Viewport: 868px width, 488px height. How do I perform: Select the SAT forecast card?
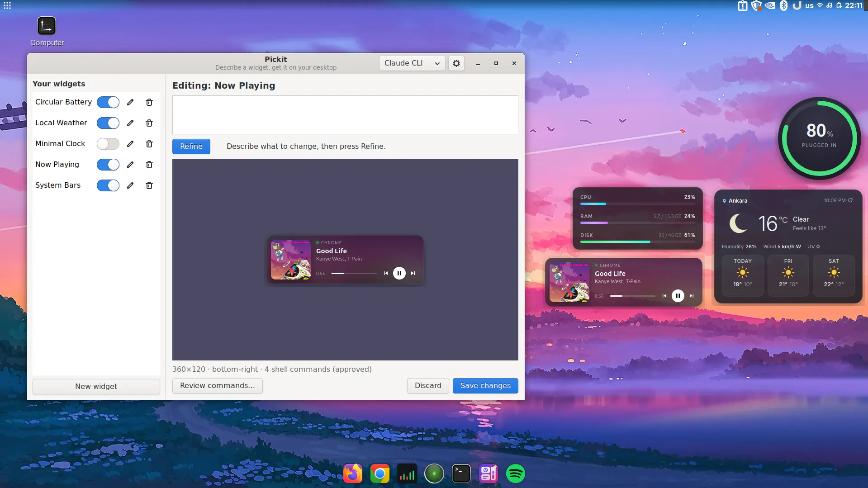pos(834,275)
